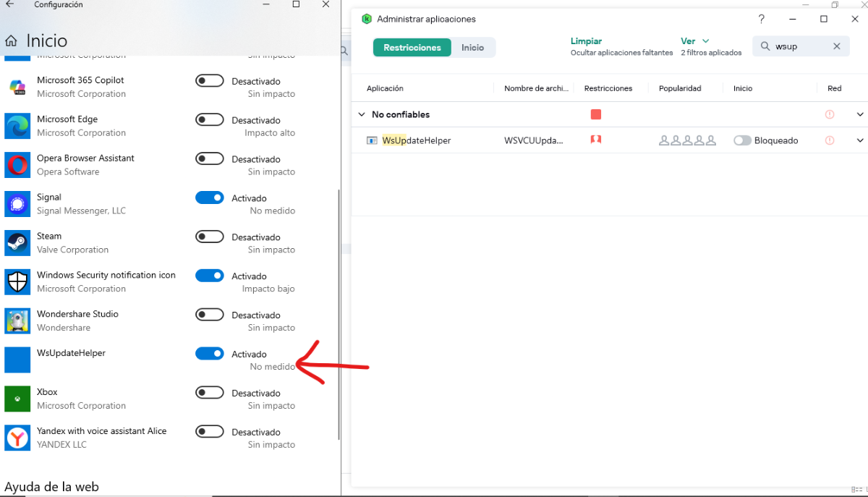Maximize the Configuración window
The width and height of the screenshot is (868, 497).
296,4
